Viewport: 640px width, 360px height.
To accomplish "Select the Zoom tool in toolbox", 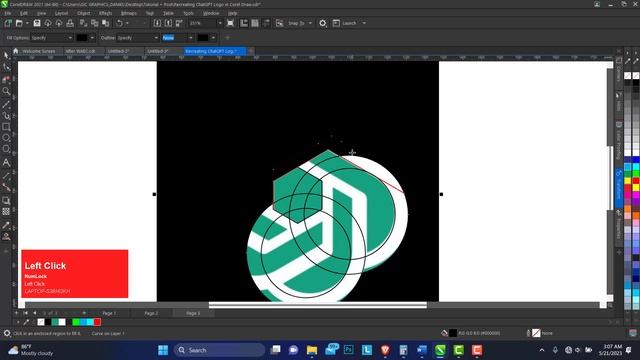I will (x=6, y=91).
